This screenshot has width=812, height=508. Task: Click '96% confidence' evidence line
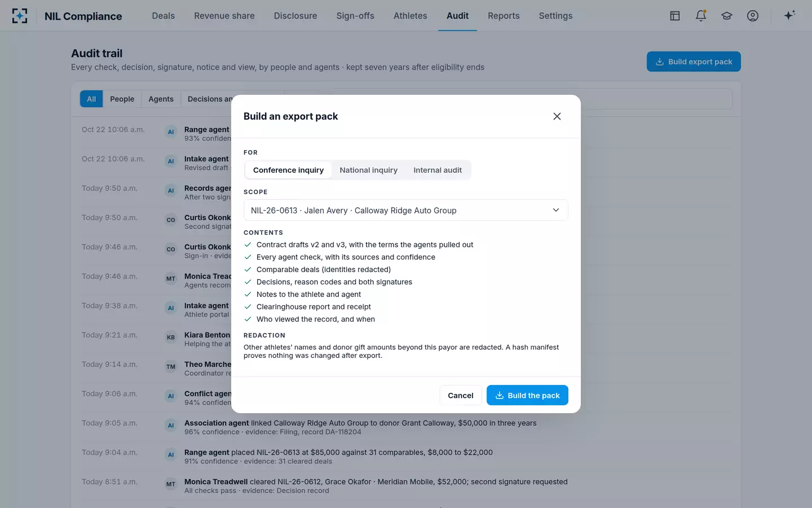coord(273,432)
